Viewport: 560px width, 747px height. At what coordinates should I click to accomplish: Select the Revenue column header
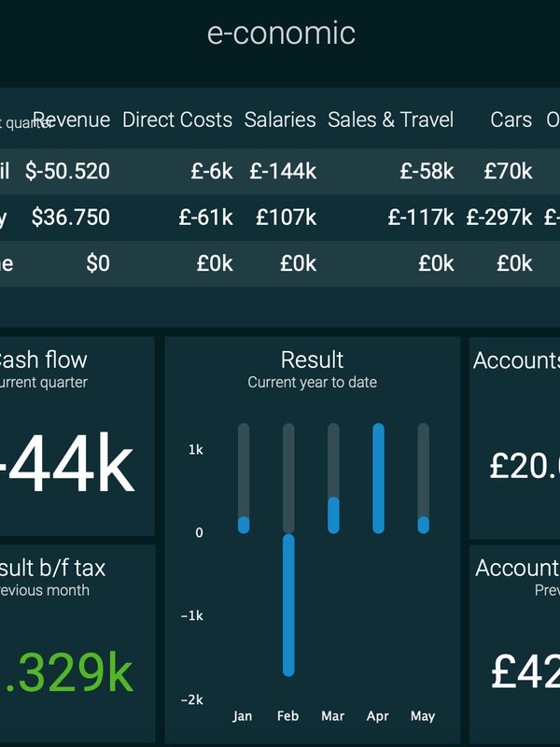tap(71, 120)
